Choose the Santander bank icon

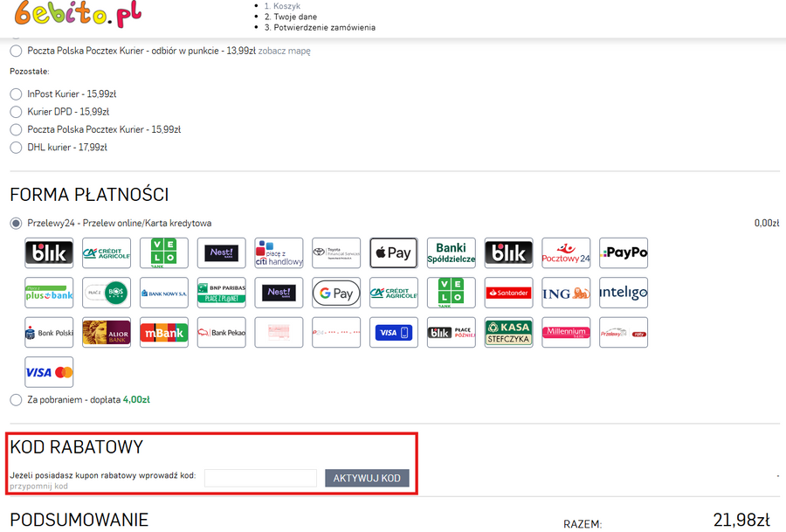[508, 294]
